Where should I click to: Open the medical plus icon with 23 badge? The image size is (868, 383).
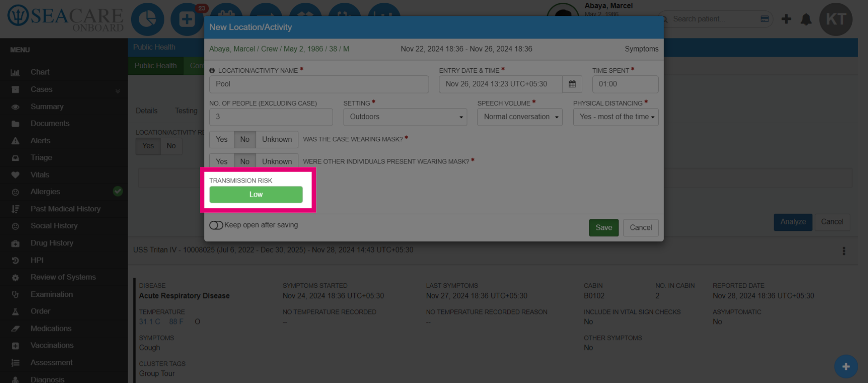(x=187, y=19)
